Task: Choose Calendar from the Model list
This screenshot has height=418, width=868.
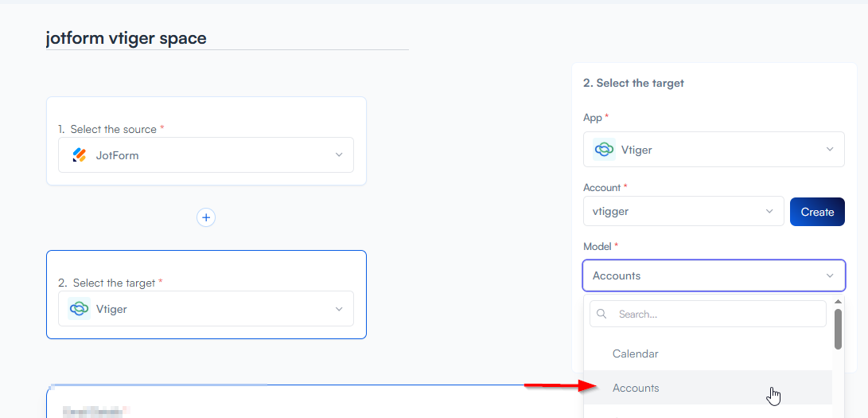Action: point(635,354)
